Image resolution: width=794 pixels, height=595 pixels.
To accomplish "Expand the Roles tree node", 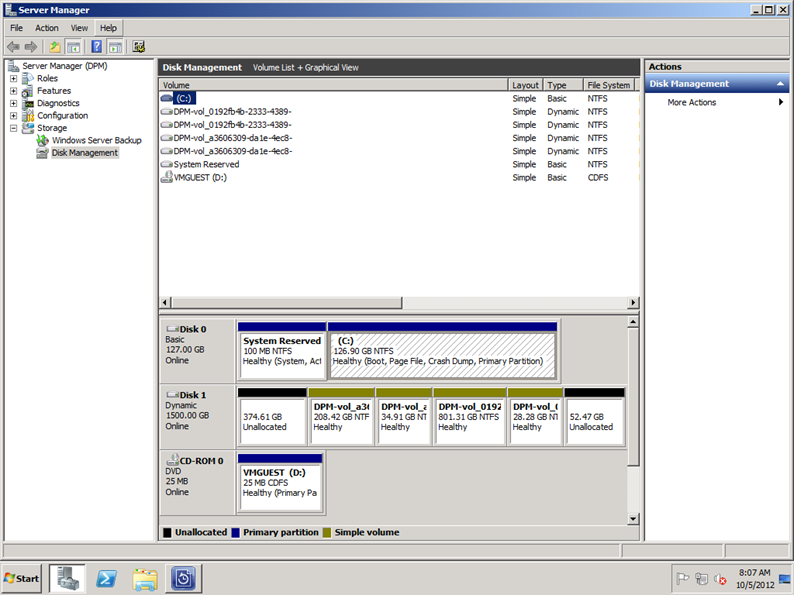I will (x=14, y=78).
